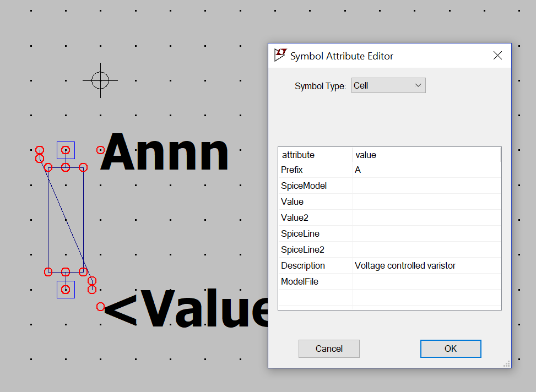Select the bottom pin square on symbol
This screenshot has height=392, width=536.
point(66,290)
